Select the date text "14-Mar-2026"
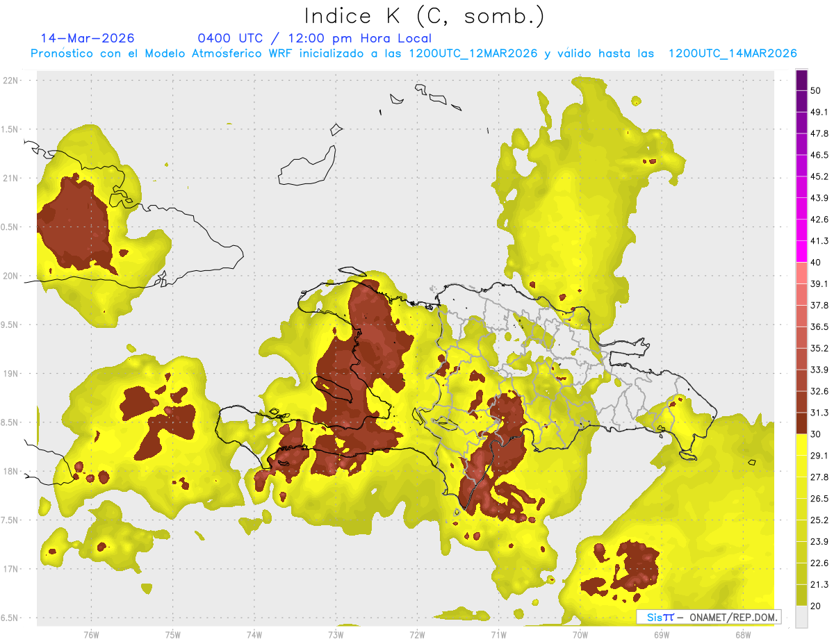The height and width of the screenshot is (644, 834). pyautogui.click(x=88, y=38)
